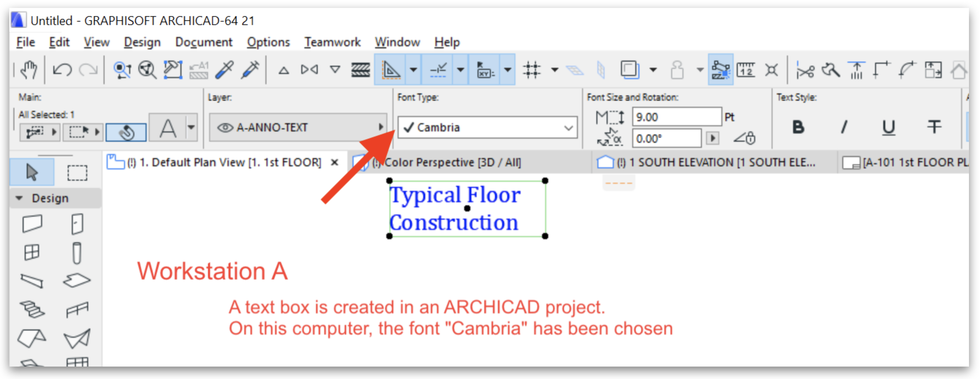
Task: Select the Stair tool
Action: point(32,309)
